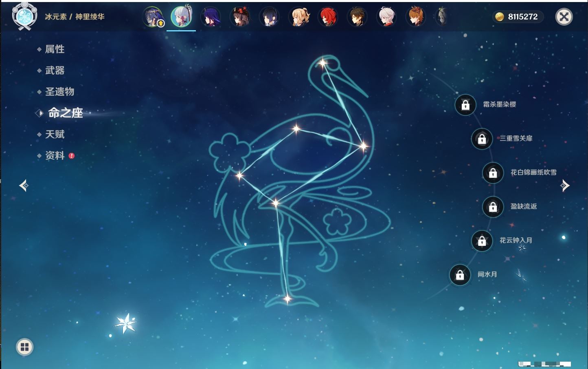This screenshot has width=588, height=369.
Task: Click the 8115272 Mora balance
Action: coord(523,17)
